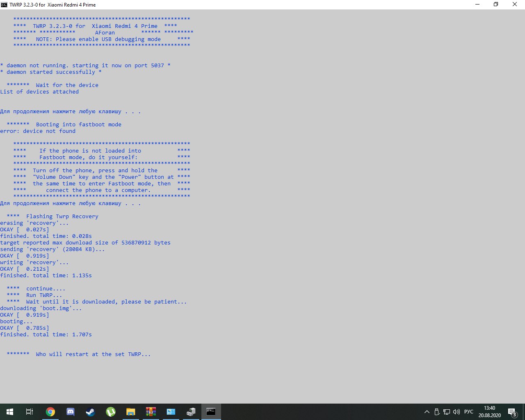Show hidden system tray icons
The image size is (525, 420).
[427, 412]
